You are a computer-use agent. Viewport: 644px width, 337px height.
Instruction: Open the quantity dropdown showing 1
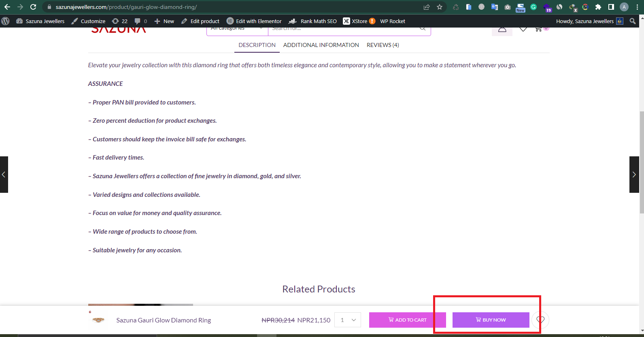point(348,320)
